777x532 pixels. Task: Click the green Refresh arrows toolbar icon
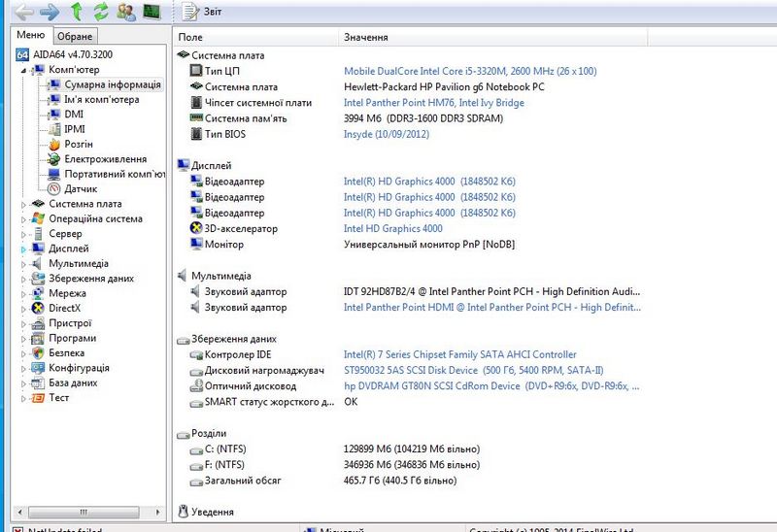pos(101,12)
